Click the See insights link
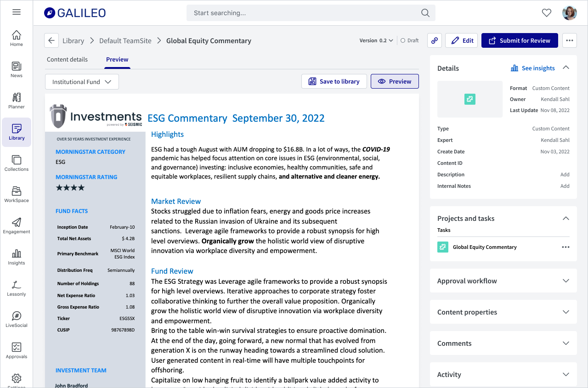The height and width of the screenshot is (388, 588). 533,68
